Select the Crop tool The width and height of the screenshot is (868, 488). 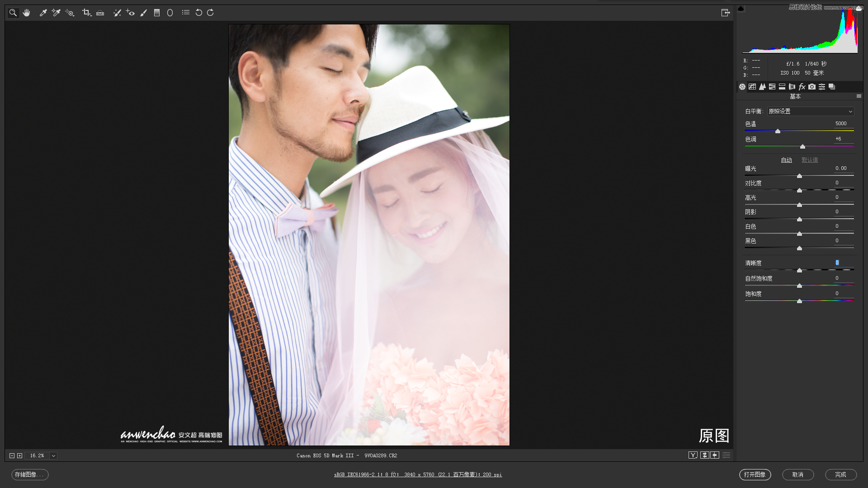pos(86,13)
